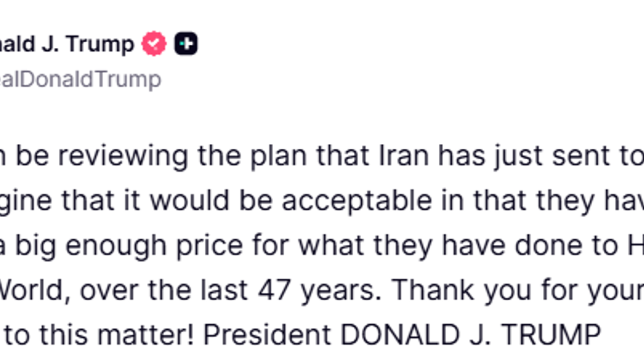Click the "President DONALD J. TRUMP" signature
The height and width of the screenshot is (362, 644).
point(401,335)
